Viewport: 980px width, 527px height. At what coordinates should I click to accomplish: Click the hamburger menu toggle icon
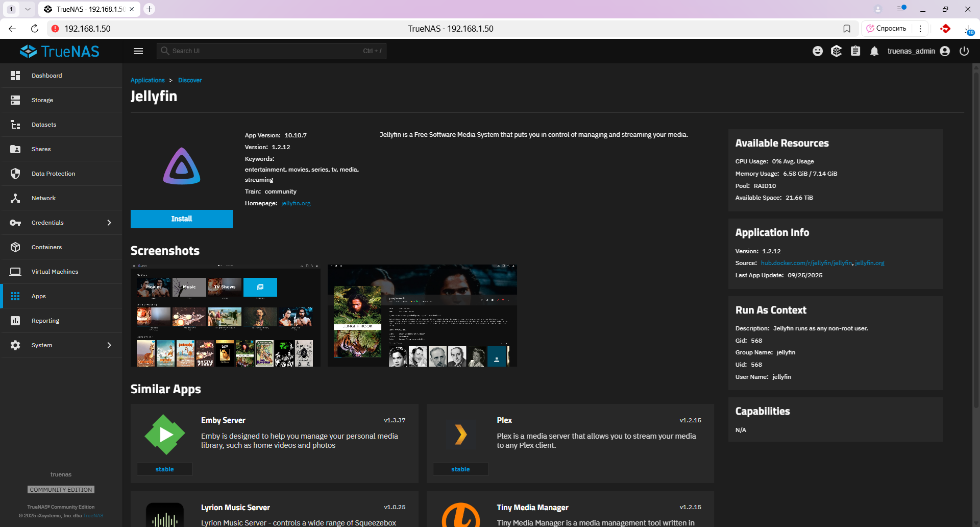pyautogui.click(x=138, y=51)
